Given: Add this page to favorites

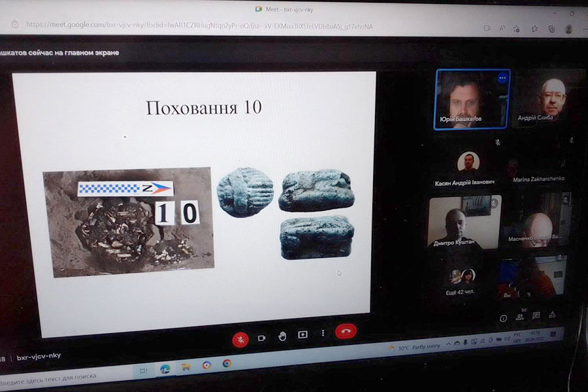Looking at the screenshot, I should pos(516,29).
